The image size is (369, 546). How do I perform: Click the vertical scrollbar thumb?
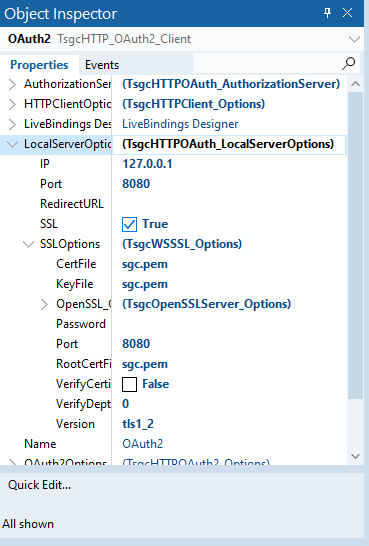(355, 245)
